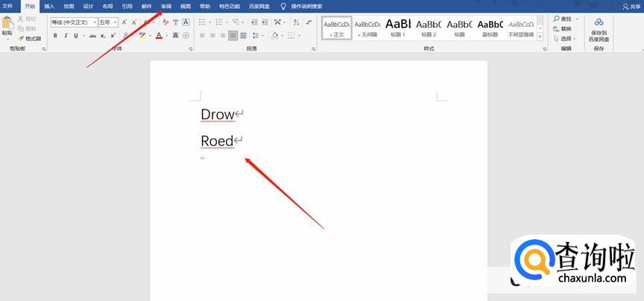This screenshot has width=644, height=301.
Task: Click the 操作说明搜索 tell-me search box
Action: coord(306,7)
